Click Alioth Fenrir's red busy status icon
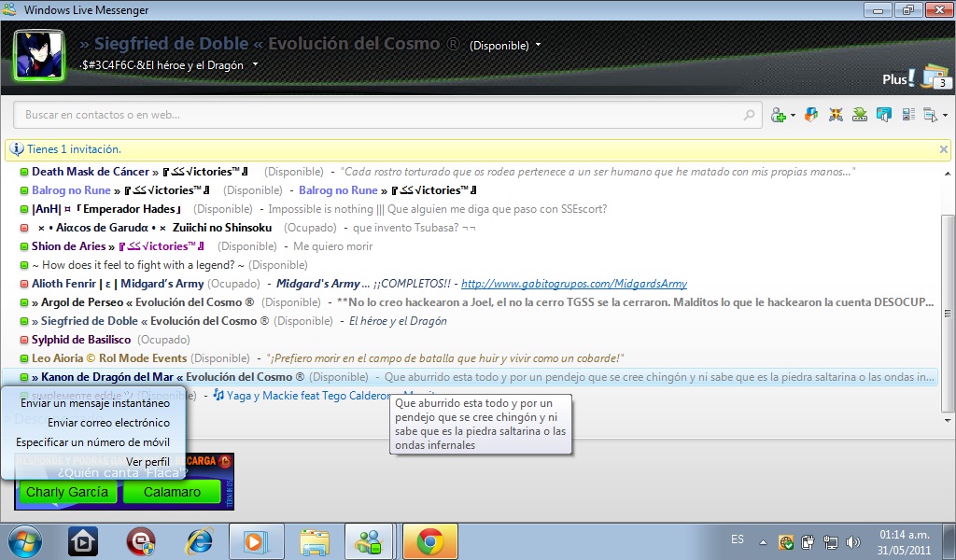This screenshot has height=560, width=956. (24, 284)
